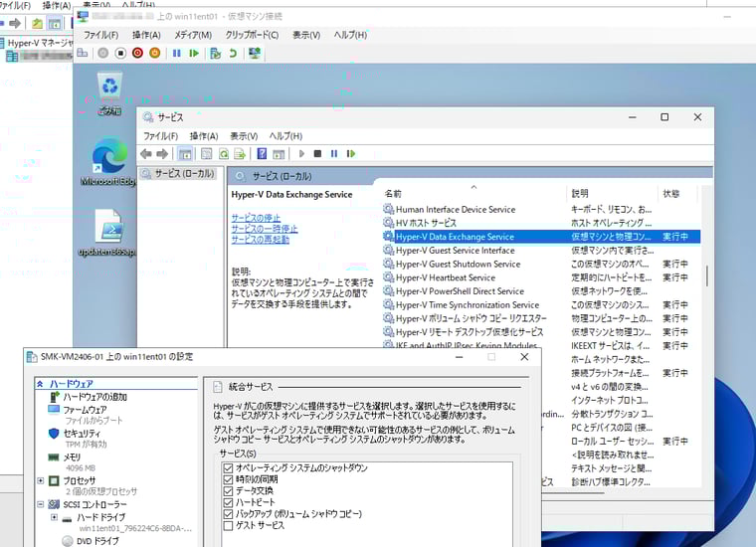Open Help icon in Services toolbar
The height and width of the screenshot is (547, 756).
pos(262,154)
